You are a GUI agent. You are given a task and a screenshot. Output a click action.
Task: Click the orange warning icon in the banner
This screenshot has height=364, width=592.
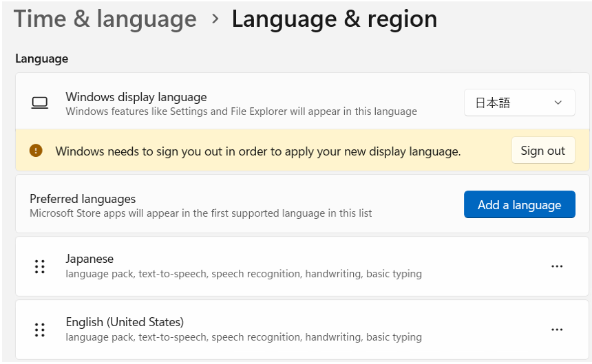pyautogui.click(x=36, y=151)
